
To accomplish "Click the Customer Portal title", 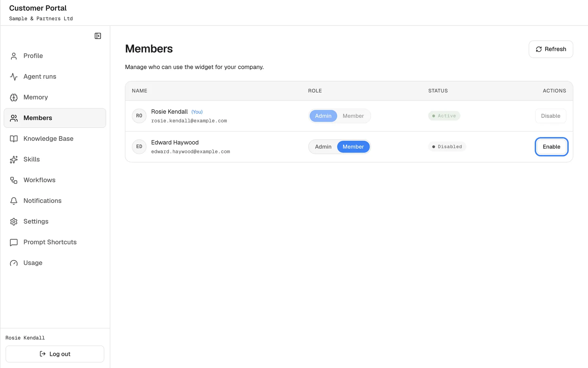I will pyautogui.click(x=38, y=8).
